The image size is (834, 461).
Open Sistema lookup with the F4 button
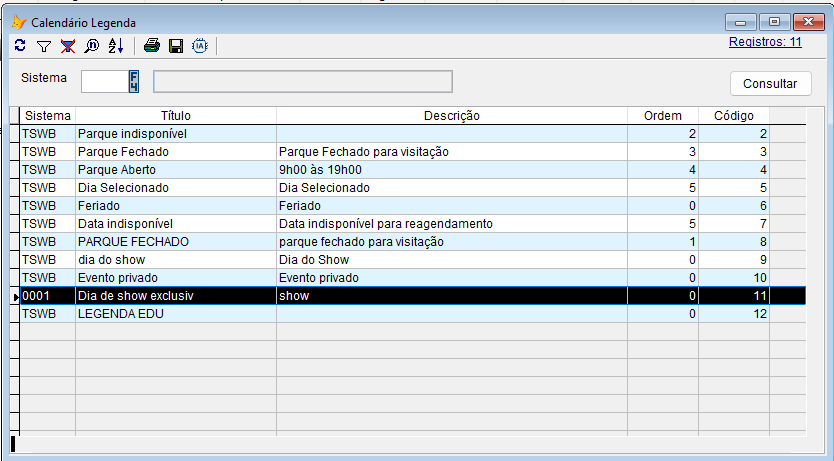133,81
